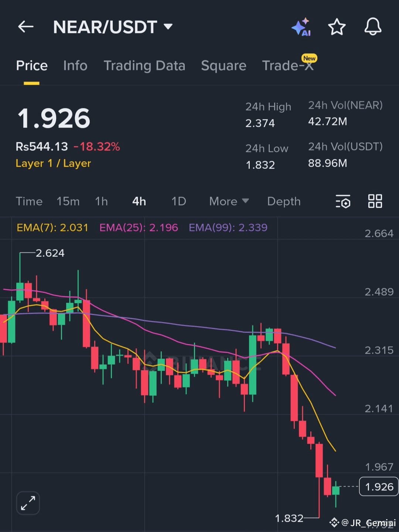Set a price alert with bell icon
The image size is (399, 532).
click(373, 27)
